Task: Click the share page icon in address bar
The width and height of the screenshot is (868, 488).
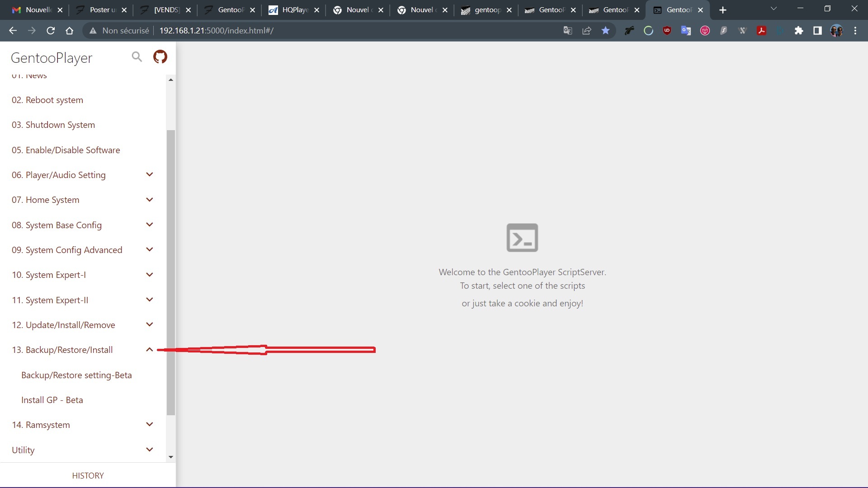Action: (x=587, y=31)
